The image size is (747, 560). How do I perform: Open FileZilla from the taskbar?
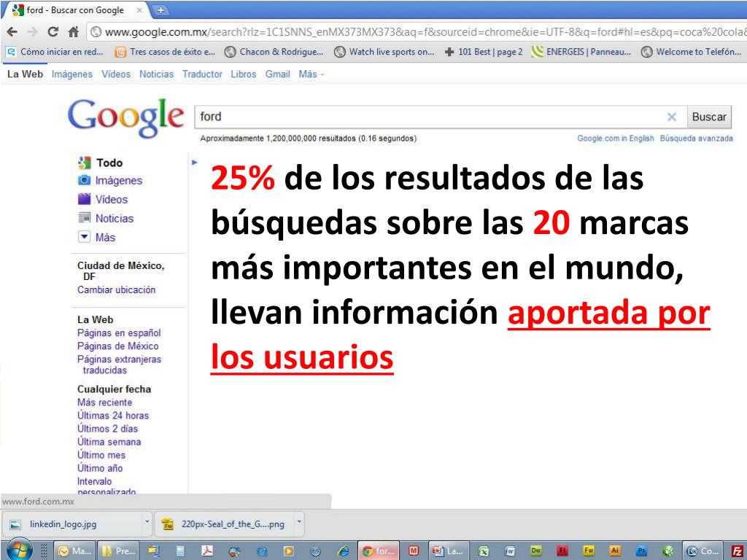pos(738,551)
